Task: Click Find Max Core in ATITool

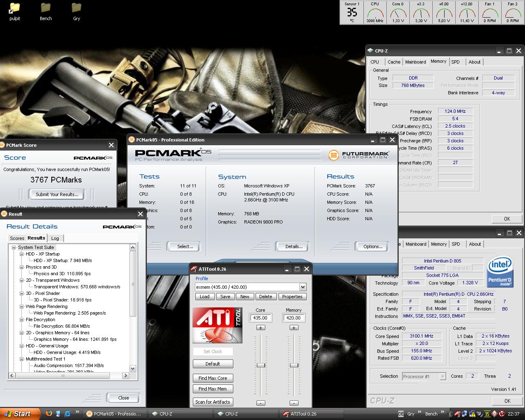Action: 212,378
